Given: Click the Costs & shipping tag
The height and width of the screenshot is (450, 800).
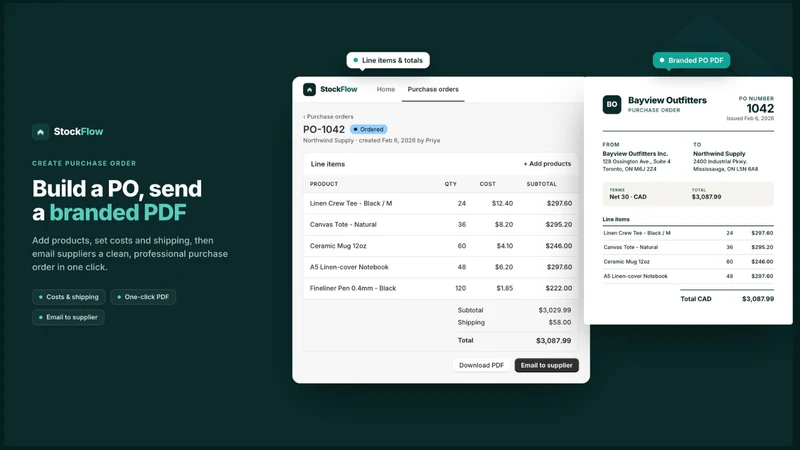Looking at the screenshot, I should tap(69, 297).
